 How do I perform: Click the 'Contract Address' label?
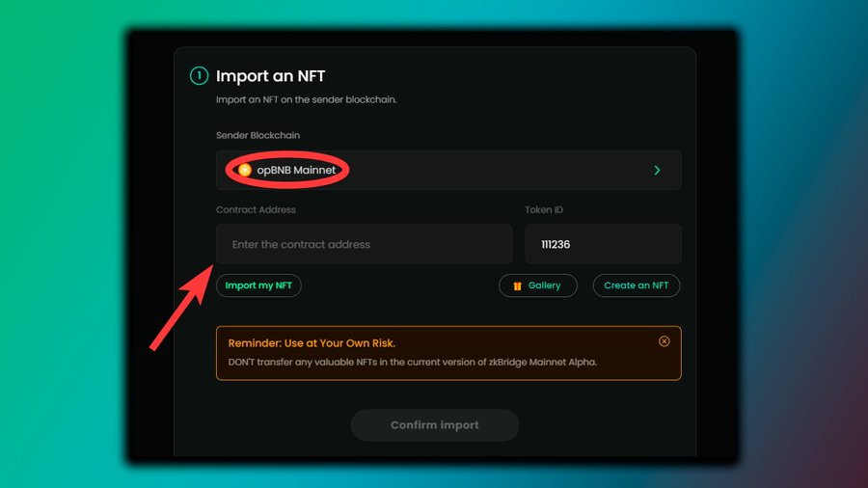(256, 209)
